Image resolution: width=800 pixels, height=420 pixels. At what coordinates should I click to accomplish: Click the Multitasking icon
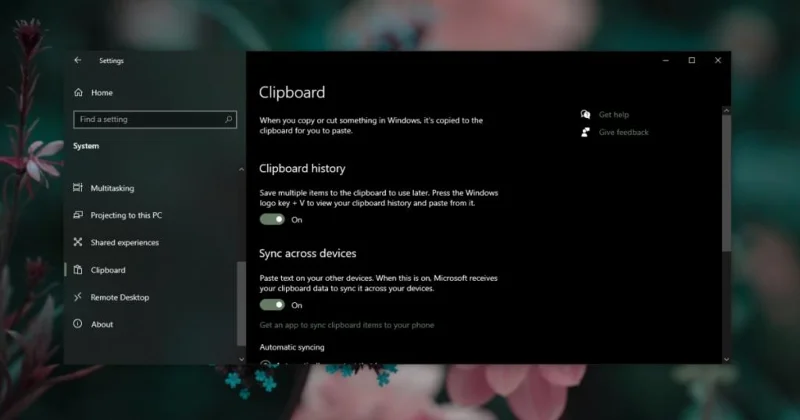point(78,187)
